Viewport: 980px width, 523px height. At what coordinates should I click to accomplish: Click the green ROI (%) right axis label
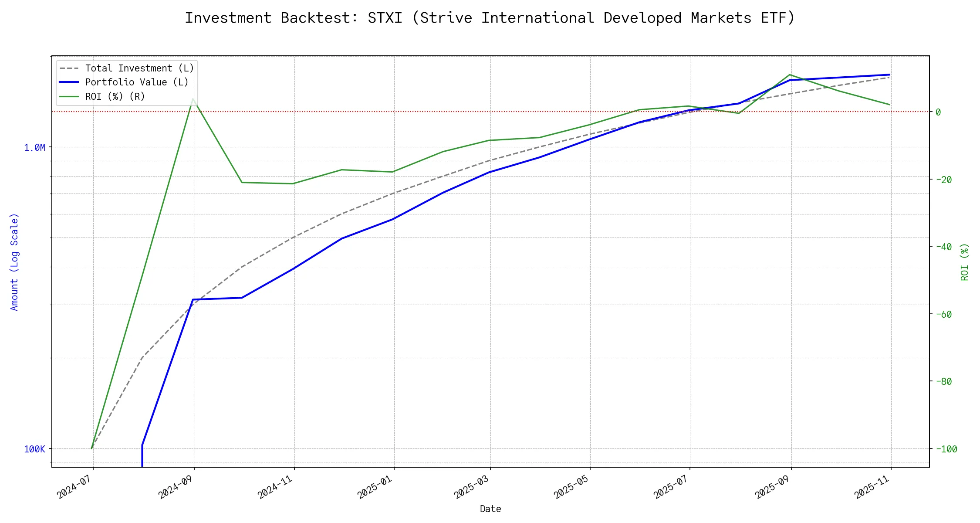click(964, 262)
